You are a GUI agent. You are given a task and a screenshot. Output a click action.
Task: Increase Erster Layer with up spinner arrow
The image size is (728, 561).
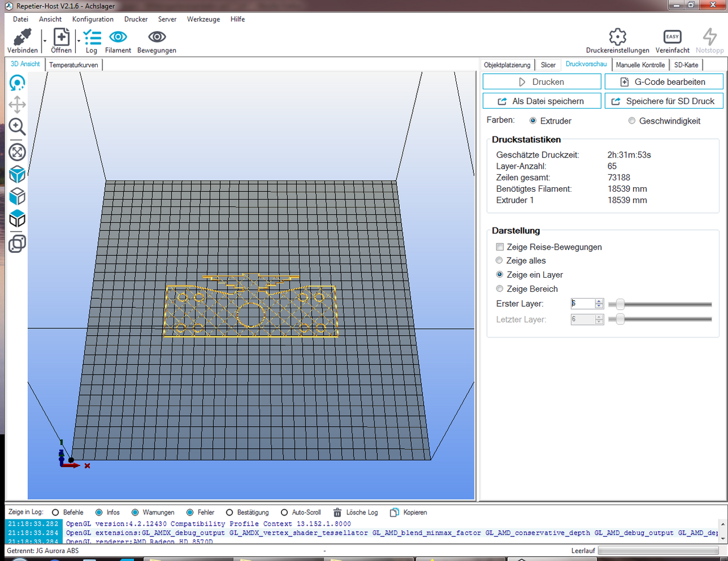tap(599, 301)
